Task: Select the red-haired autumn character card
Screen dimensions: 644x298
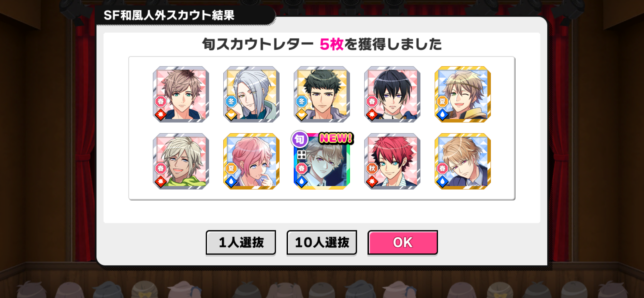Action: pos(392,161)
